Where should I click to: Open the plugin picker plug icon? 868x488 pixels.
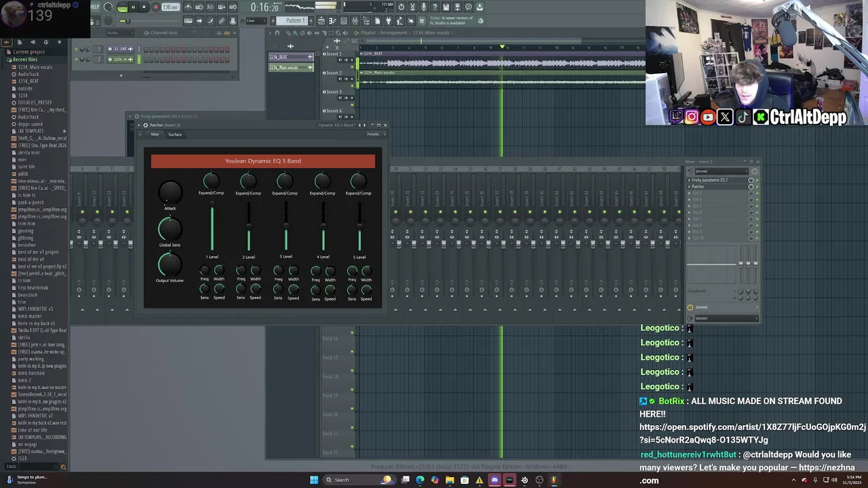point(389,21)
